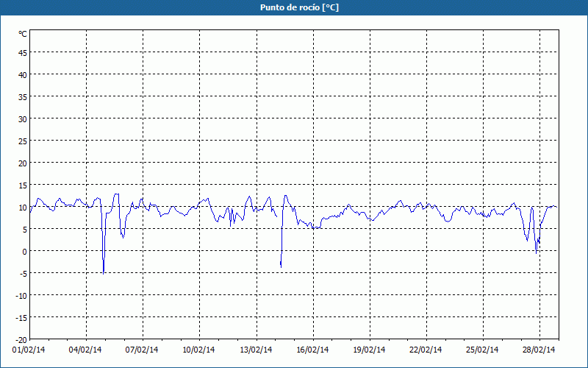Image resolution: width=588 pixels, height=368 pixels.
Task: Click the 5 y-axis label
Action: pos(25,230)
